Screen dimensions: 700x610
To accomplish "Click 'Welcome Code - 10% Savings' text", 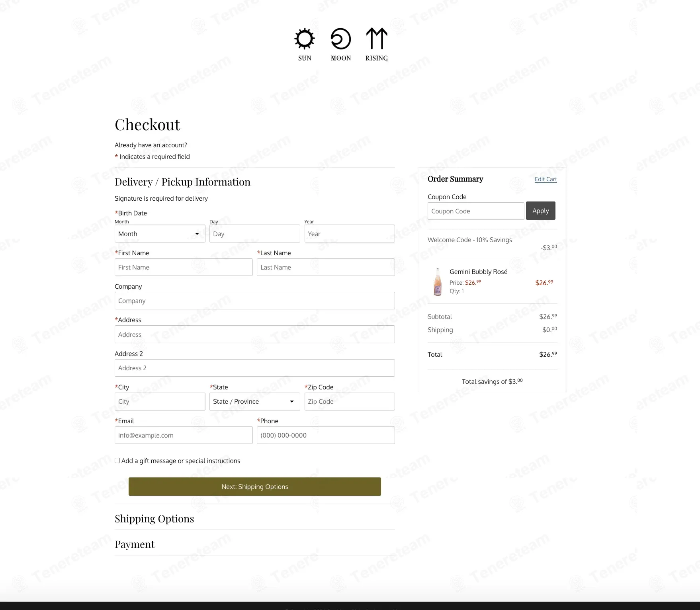I will tap(470, 240).
